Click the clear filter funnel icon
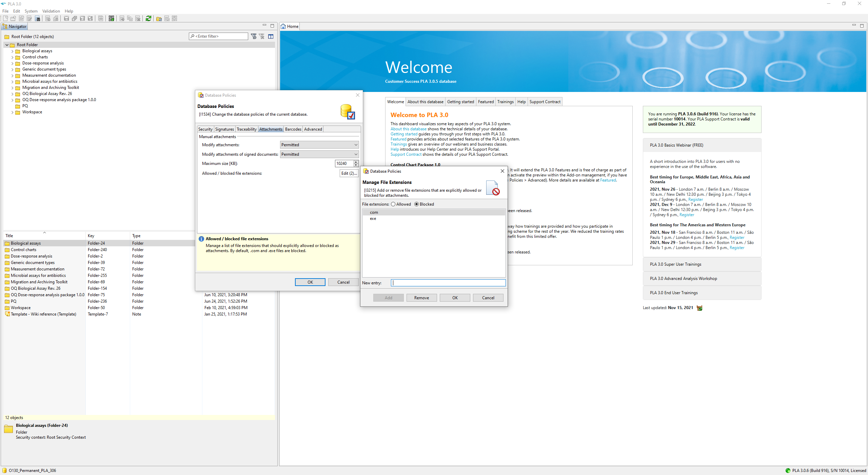This screenshot has width=868, height=475. [262, 36]
